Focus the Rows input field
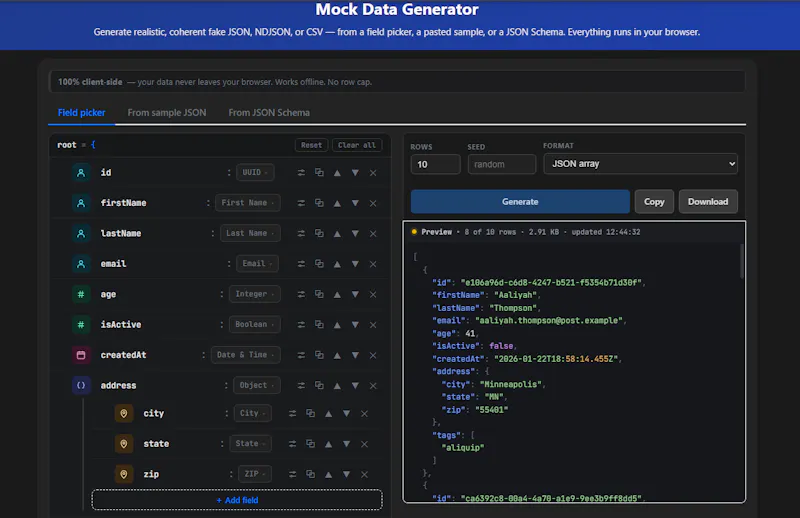The width and height of the screenshot is (800, 518). [435, 164]
